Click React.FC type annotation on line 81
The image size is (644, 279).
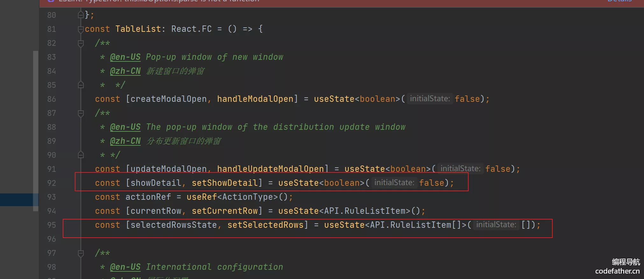pos(191,29)
